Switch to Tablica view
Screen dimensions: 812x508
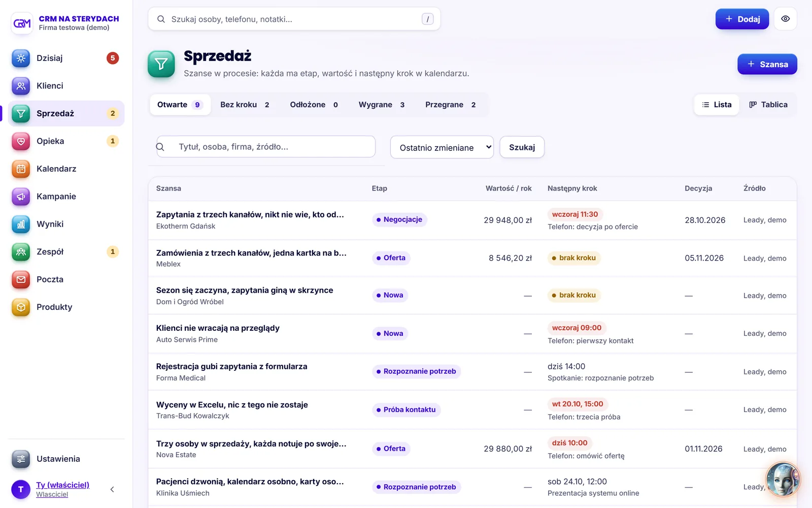click(768, 105)
